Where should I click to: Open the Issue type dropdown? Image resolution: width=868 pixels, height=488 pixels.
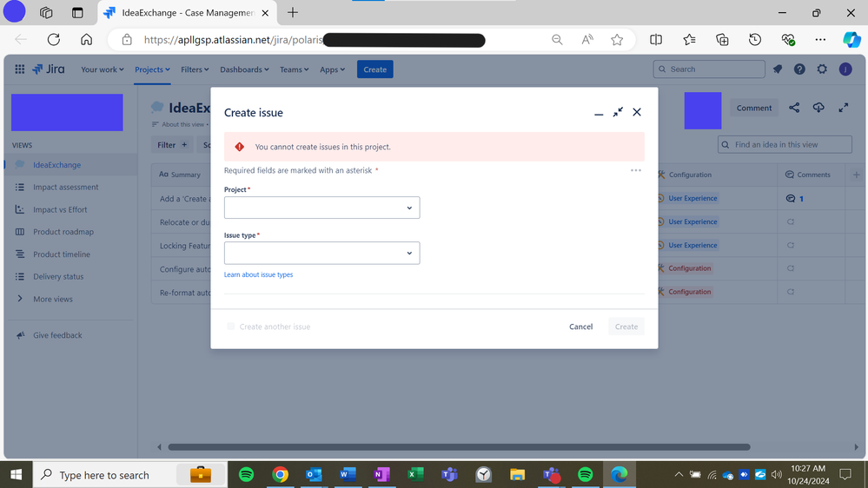click(321, 253)
